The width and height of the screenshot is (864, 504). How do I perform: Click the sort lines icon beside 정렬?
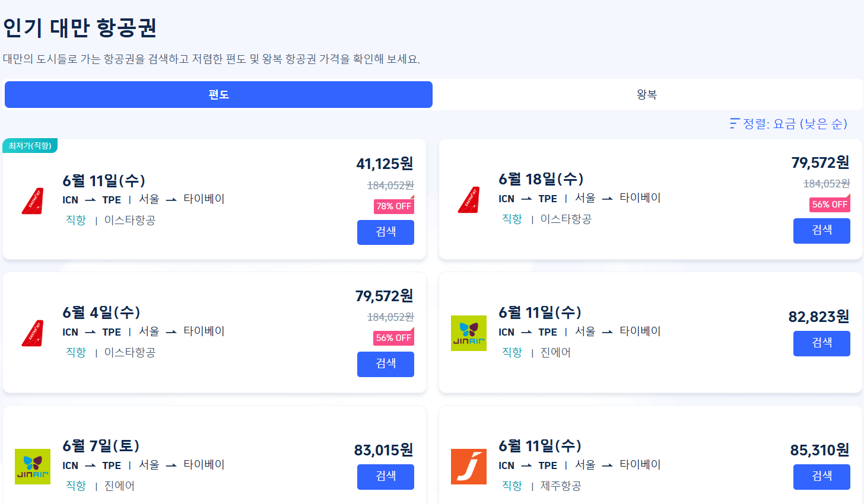pyautogui.click(x=733, y=122)
